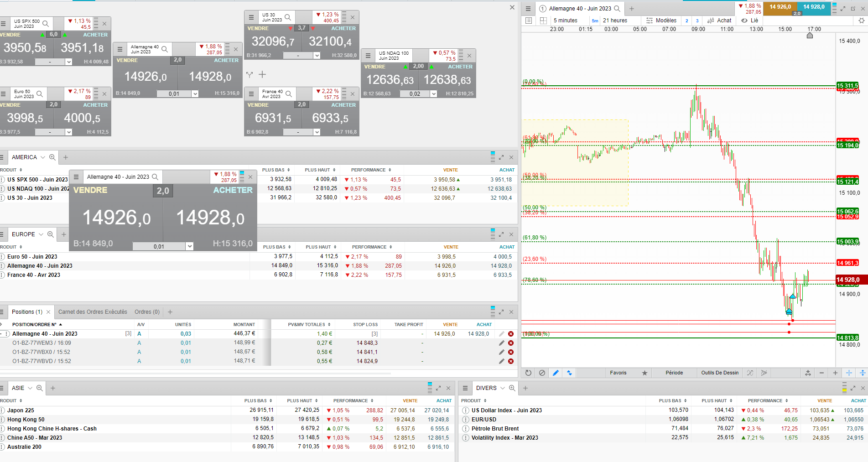Image resolution: width=868 pixels, height=462 pixels.
Task: Expand the EUROPE watchlist dropdown chevron
Action: (x=41, y=234)
